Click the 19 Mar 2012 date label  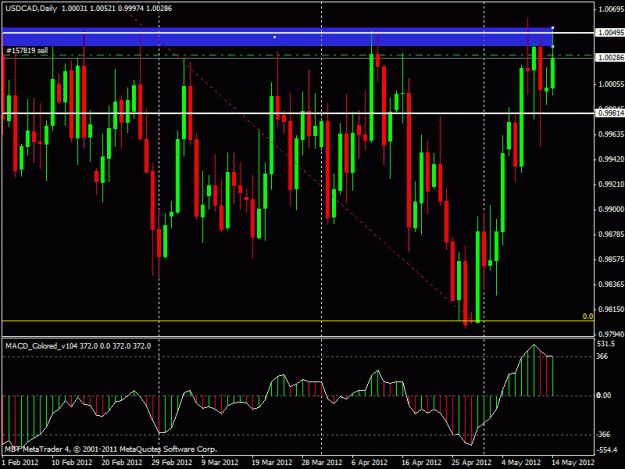272,463
